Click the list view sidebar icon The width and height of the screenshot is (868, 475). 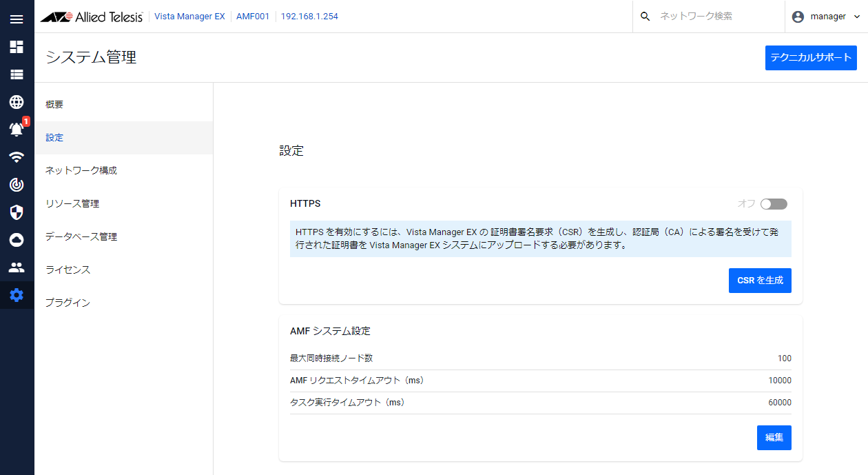[x=17, y=74]
